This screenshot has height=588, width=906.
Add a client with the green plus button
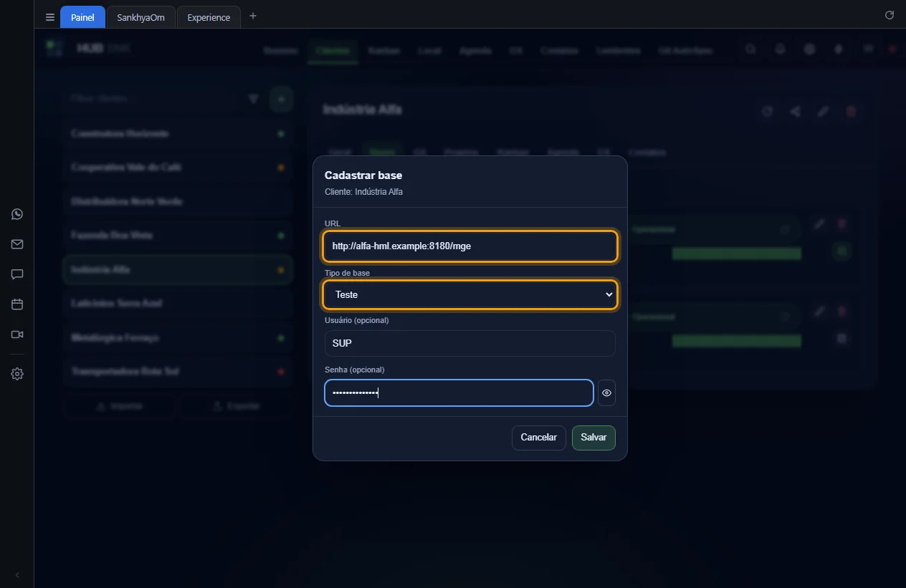(281, 99)
